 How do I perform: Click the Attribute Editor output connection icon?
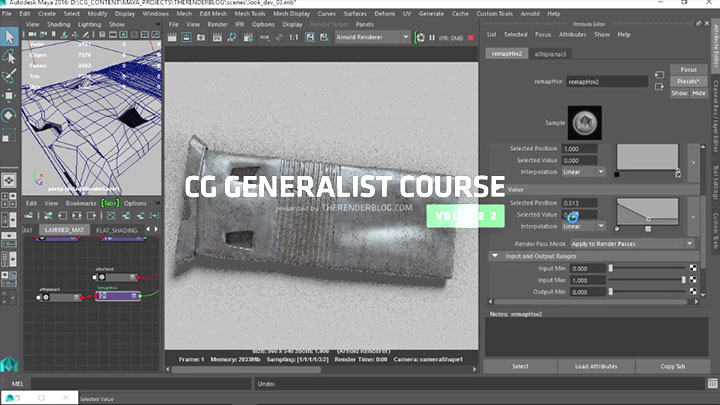[659, 87]
